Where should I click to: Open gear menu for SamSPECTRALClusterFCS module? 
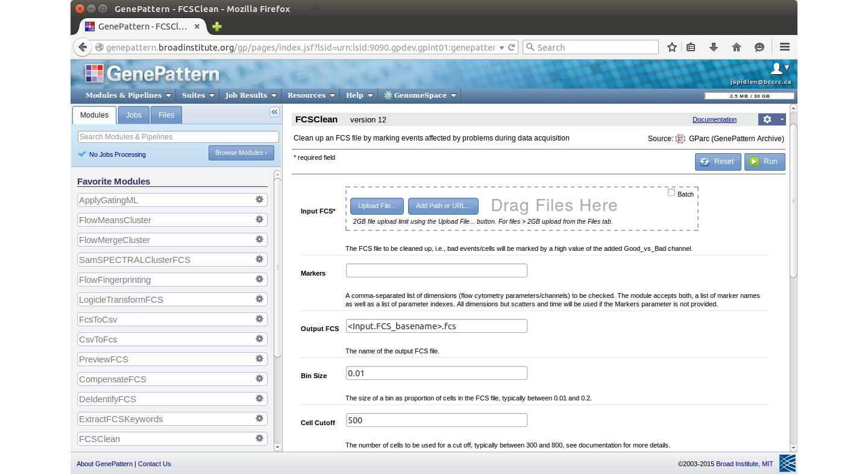(259, 259)
